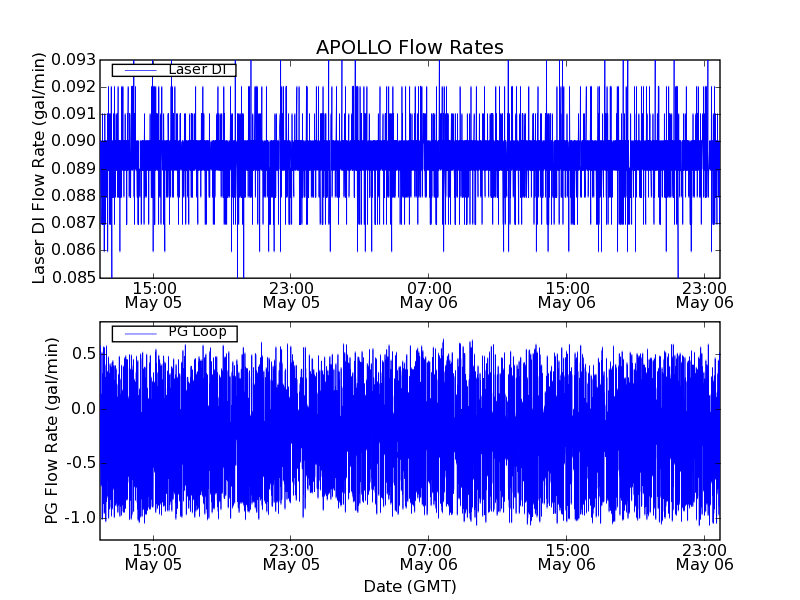Click top plot's '23:00 May 05' time label

pos(291,293)
